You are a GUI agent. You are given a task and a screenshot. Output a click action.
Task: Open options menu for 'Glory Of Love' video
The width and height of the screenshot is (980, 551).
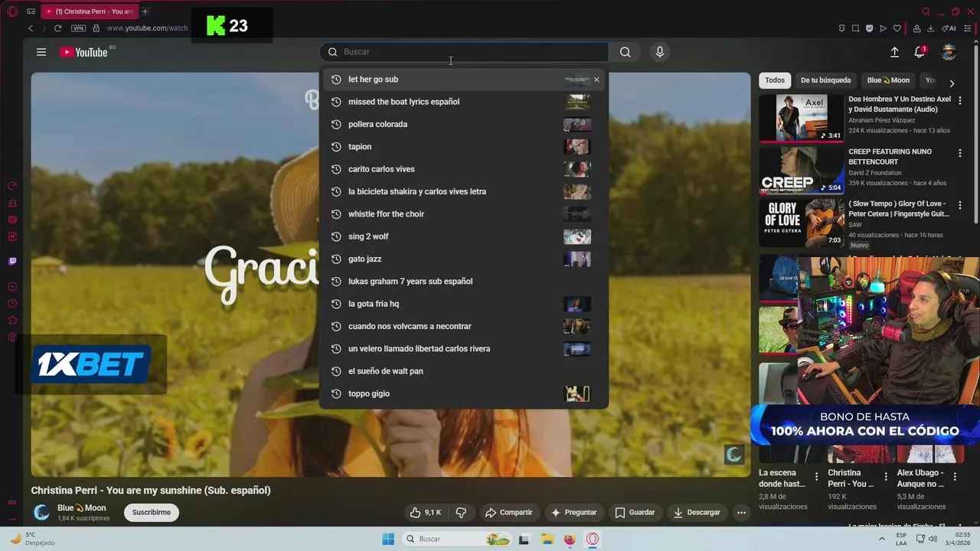[x=959, y=206]
